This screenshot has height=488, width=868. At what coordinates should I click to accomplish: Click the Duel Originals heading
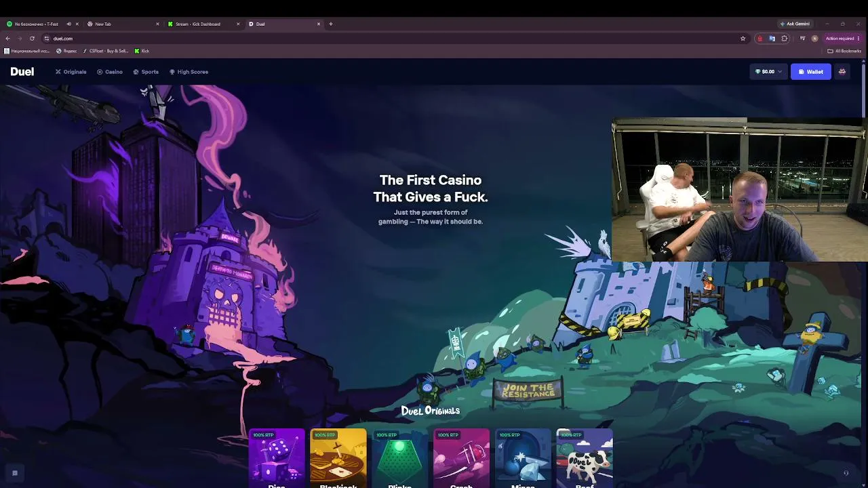(431, 411)
